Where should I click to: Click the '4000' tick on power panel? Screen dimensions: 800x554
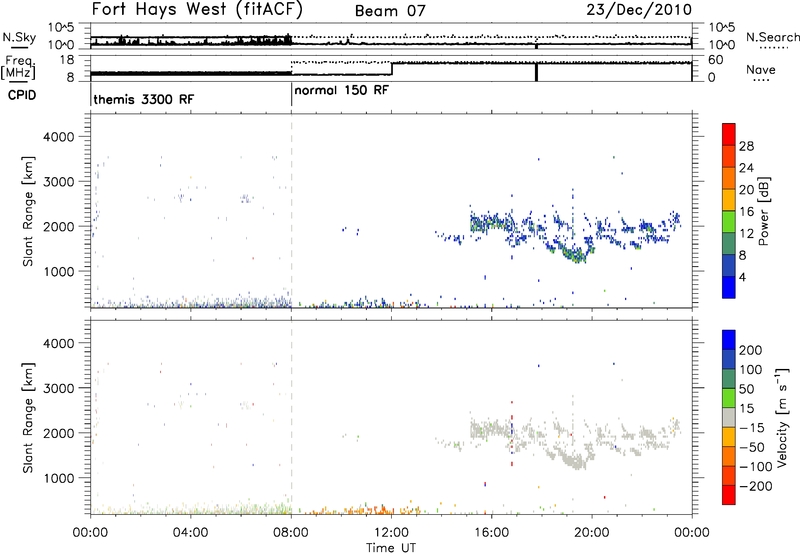coord(59,137)
